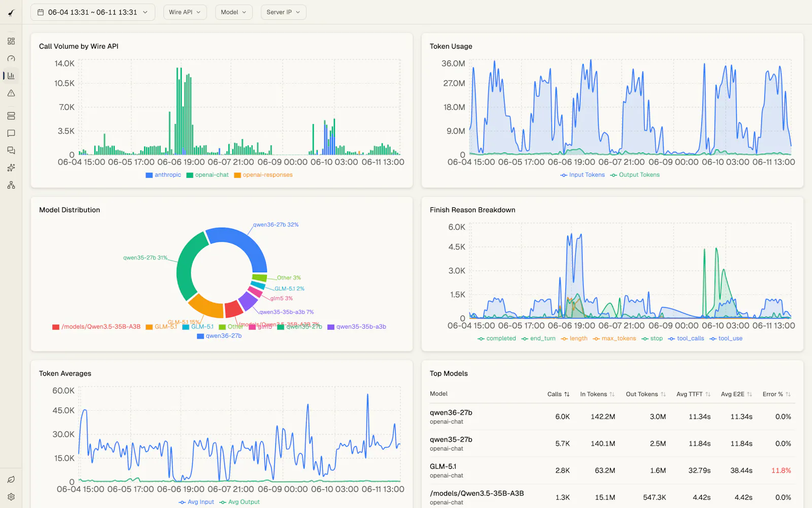
Task: Sort by Error % using its arrows
Action: pyautogui.click(x=788, y=394)
